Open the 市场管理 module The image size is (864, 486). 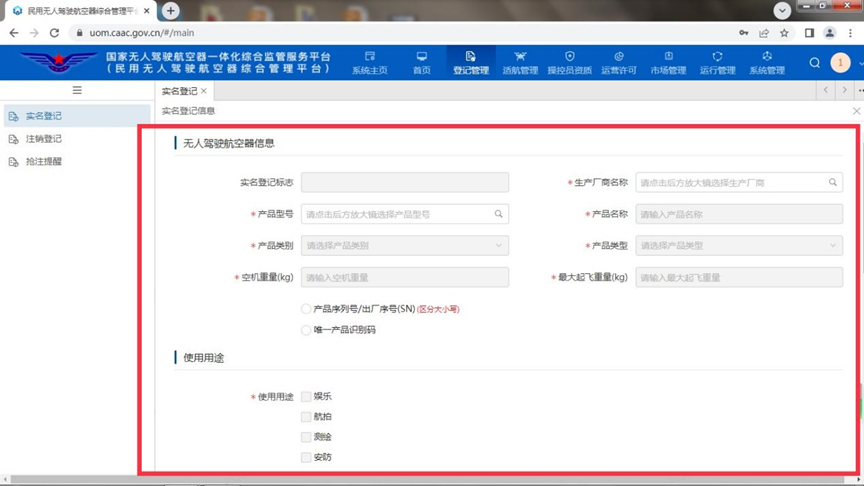click(x=668, y=63)
